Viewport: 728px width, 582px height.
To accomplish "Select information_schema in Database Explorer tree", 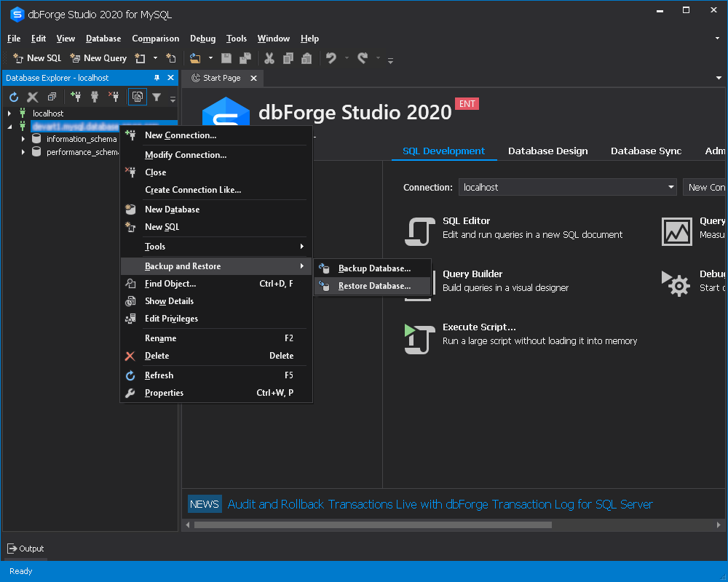I will (x=82, y=139).
